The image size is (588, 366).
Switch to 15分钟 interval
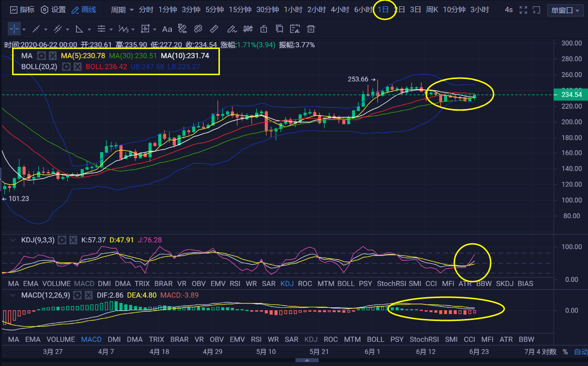pyautogui.click(x=240, y=10)
